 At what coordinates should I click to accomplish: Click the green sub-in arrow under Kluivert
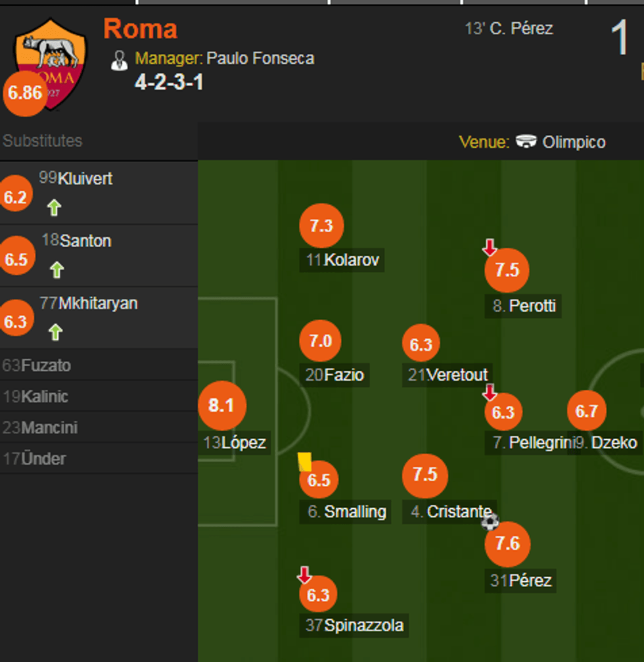tap(54, 208)
